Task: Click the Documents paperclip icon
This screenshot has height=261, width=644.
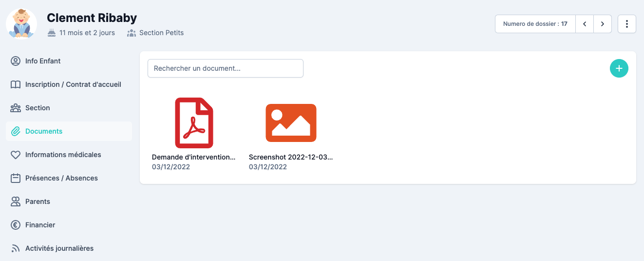Action: pos(16,131)
